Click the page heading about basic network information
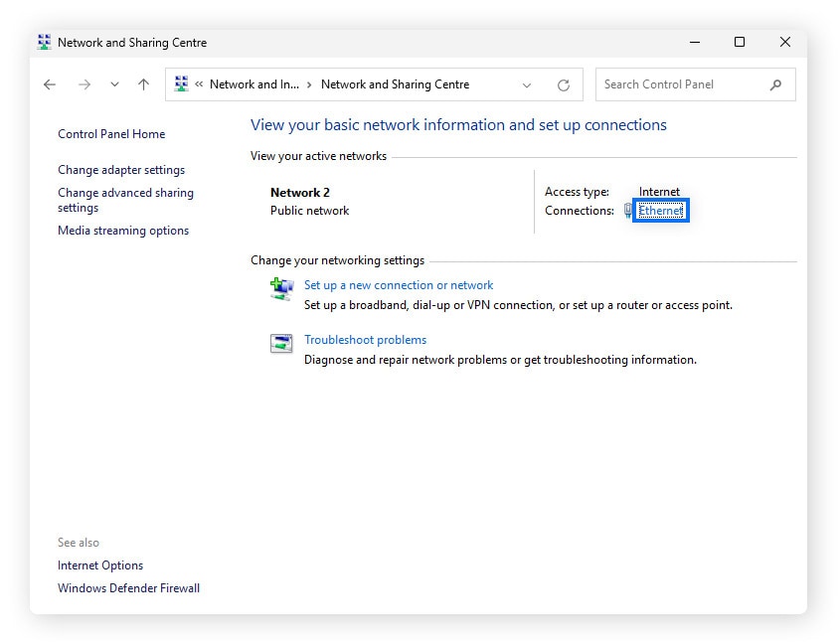Image resolution: width=839 pixels, height=644 pixels. coord(458,125)
